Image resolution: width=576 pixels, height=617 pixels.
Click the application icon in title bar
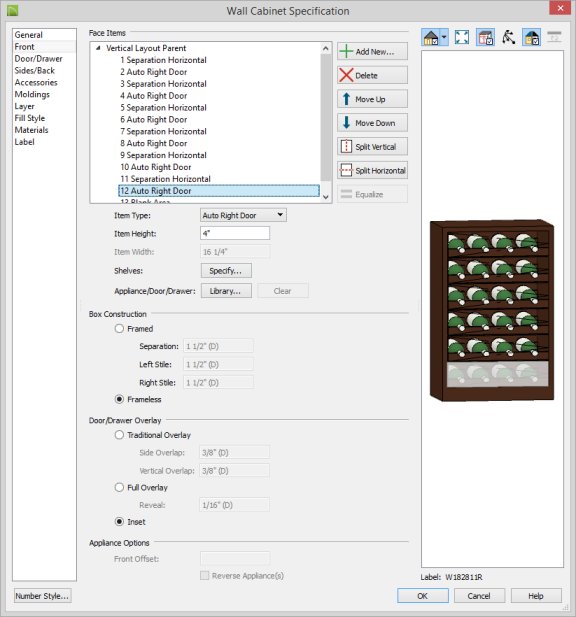tap(13, 10)
